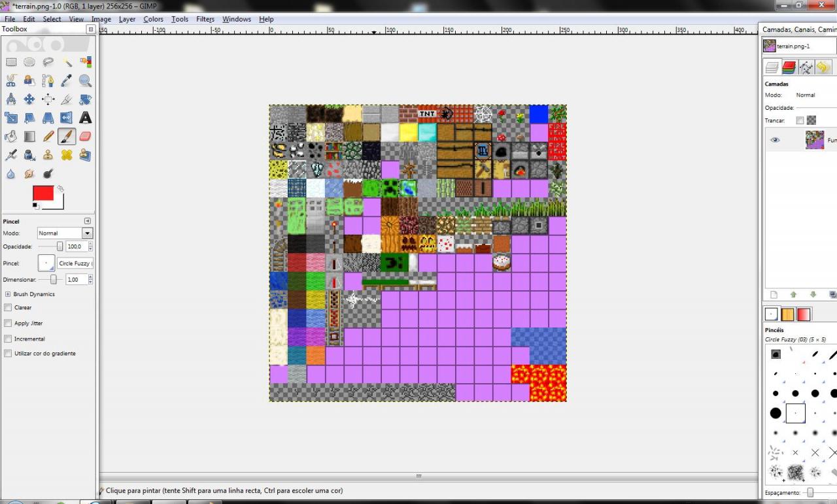
Task: Open the Filters menu
Action: [205, 19]
